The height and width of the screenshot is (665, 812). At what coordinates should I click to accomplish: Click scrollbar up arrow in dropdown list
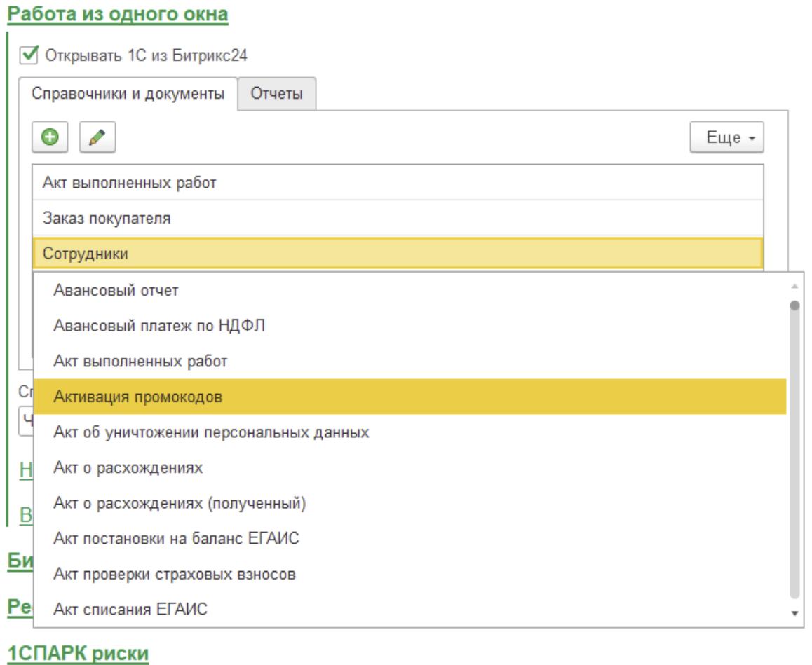click(794, 286)
